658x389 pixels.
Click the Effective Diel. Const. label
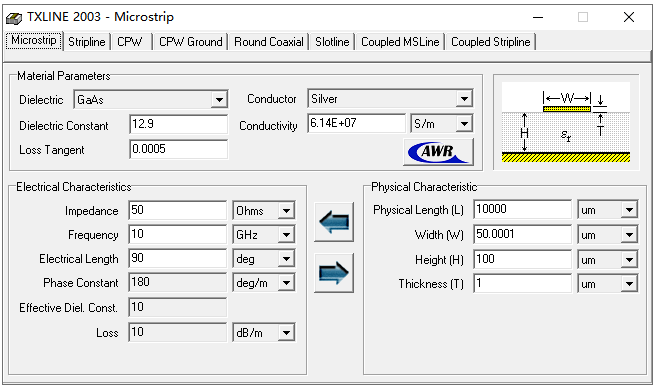[x=68, y=308]
